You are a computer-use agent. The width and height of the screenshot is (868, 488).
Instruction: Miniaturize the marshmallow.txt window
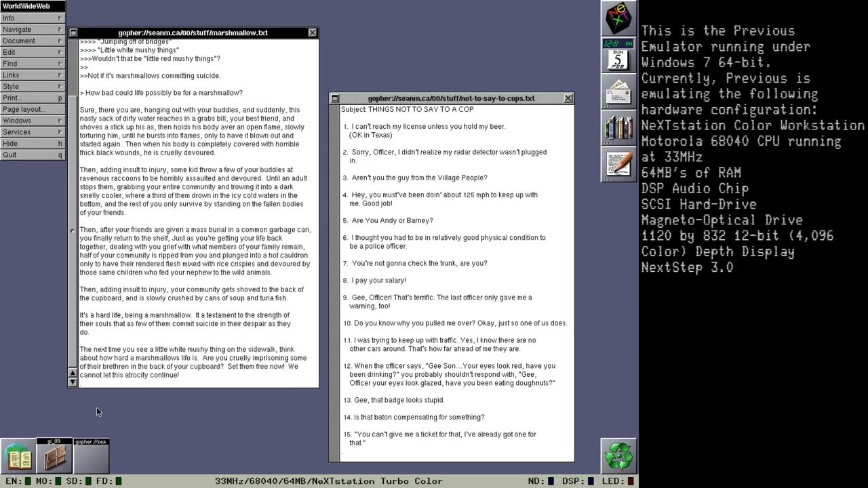[x=74, y=33]
